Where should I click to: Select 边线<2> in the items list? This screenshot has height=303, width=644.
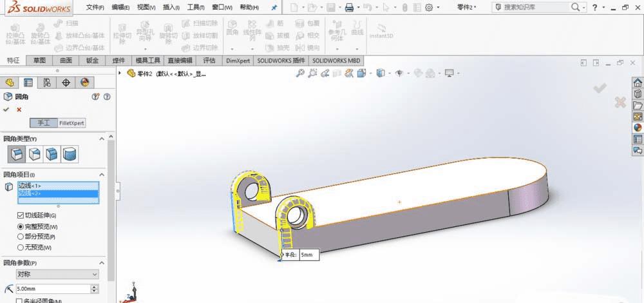click(59, 193)
